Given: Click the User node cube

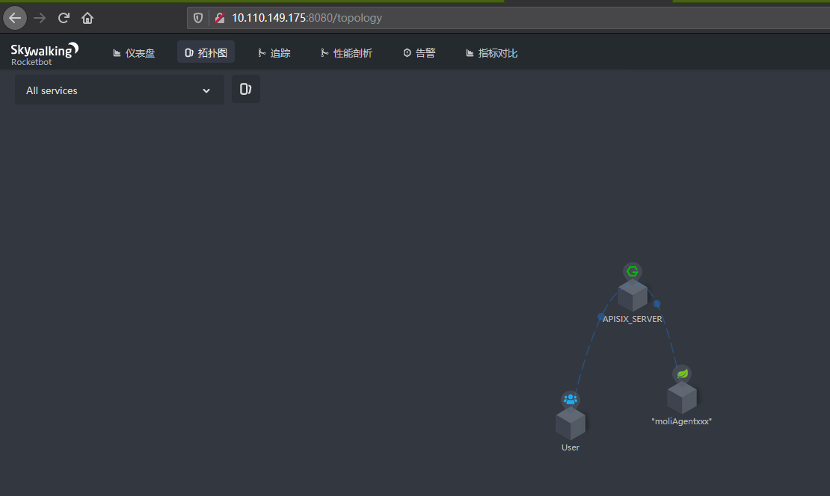Looking at the screenshot, I should 571,424.
